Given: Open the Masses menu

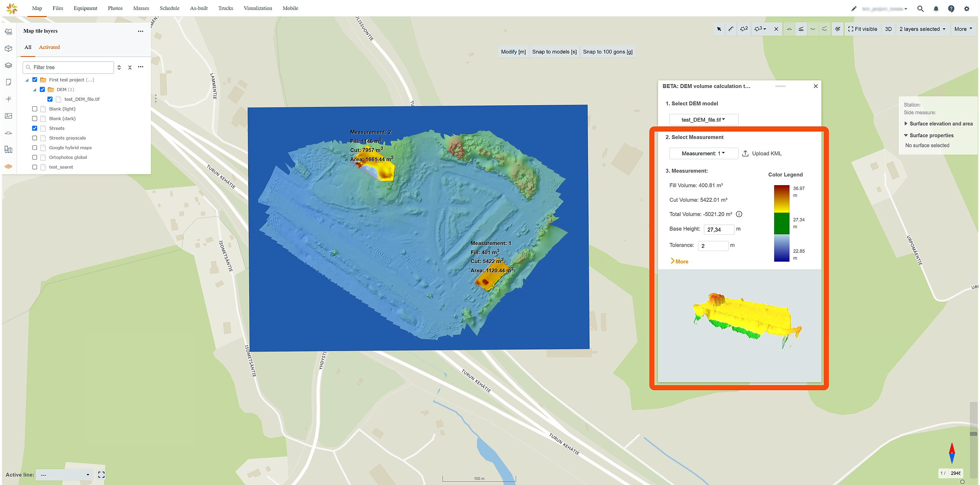Looking at the screenshot, I should [x=141, y=8].
